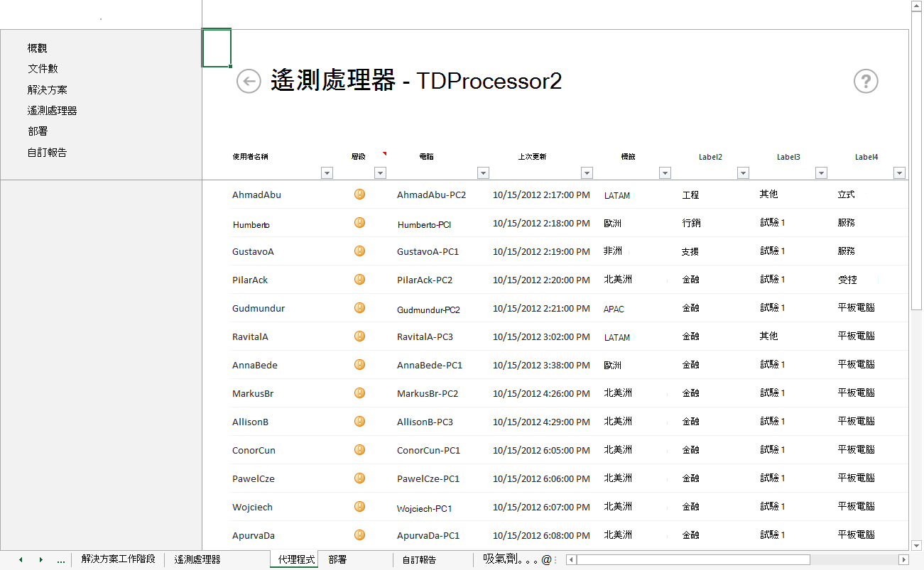Select the 工程 cell in AhmadAbu's row
Viewport: 924px width, 570px height.
click(690, 194)
